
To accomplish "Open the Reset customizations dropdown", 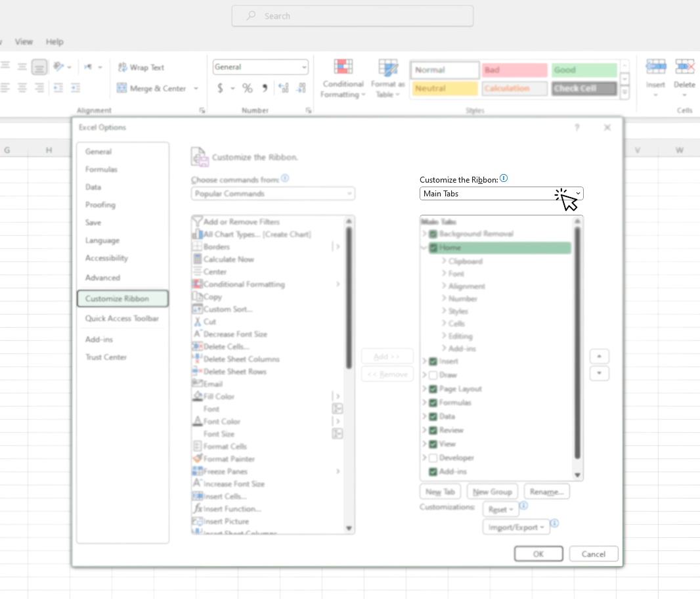I will coord(500,510).
